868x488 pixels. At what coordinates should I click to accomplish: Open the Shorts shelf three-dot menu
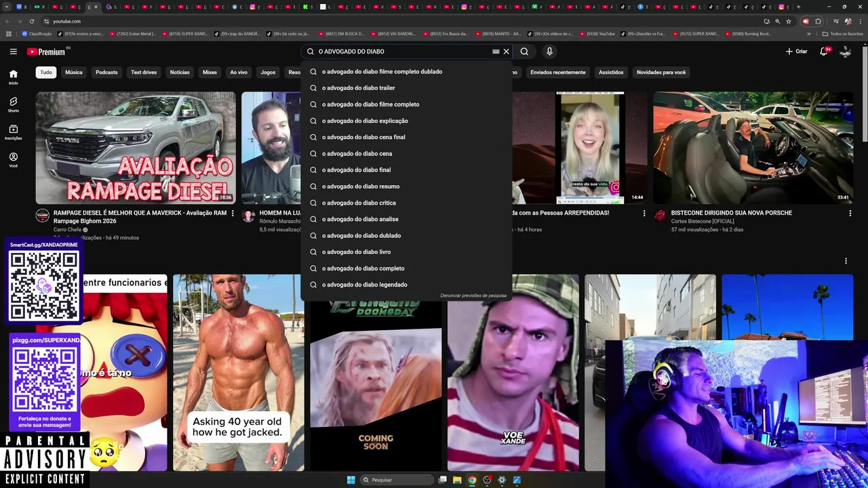pyautogui.click(x=846, y=261)
